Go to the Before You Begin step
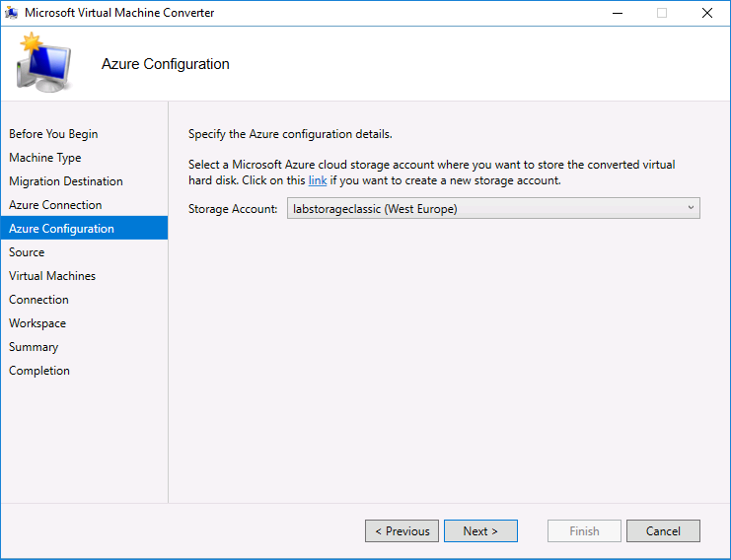731x560 pixels. [x=53, y=134]
